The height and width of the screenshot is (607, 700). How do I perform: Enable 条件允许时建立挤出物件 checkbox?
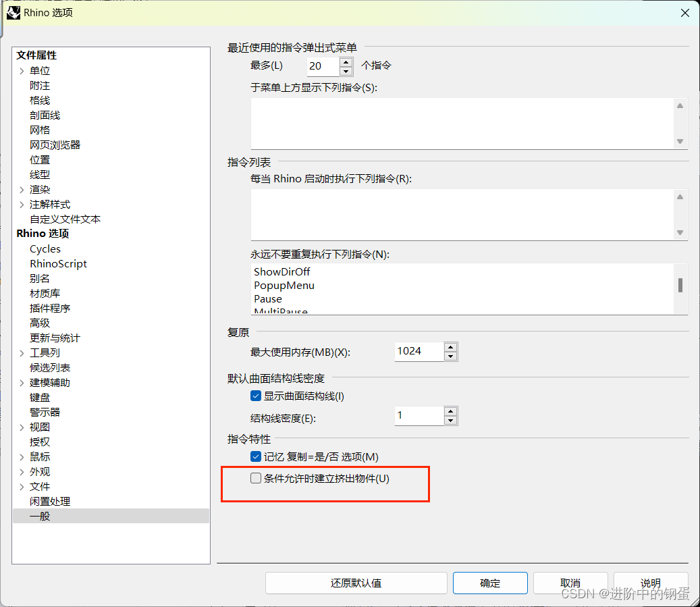pyautogui.click(x=256, y=478)
